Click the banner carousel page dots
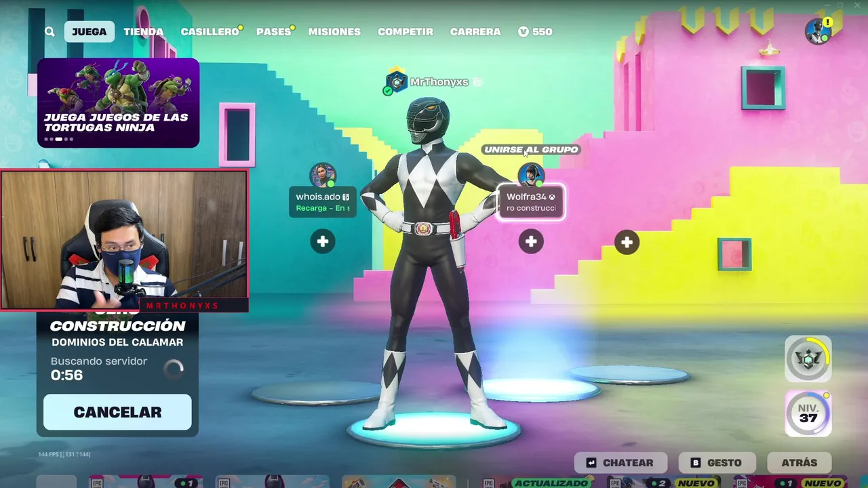The image size is (868, 488). [x=58, y=139]
